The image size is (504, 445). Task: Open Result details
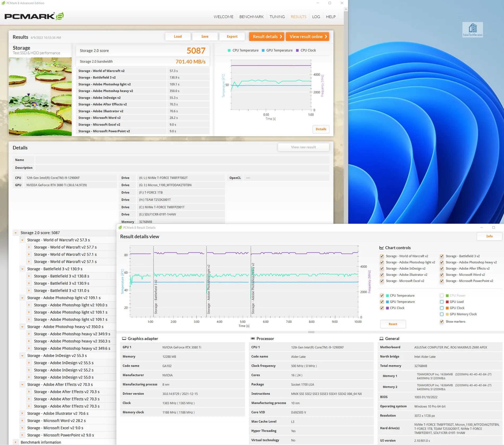tap(267, 37)
